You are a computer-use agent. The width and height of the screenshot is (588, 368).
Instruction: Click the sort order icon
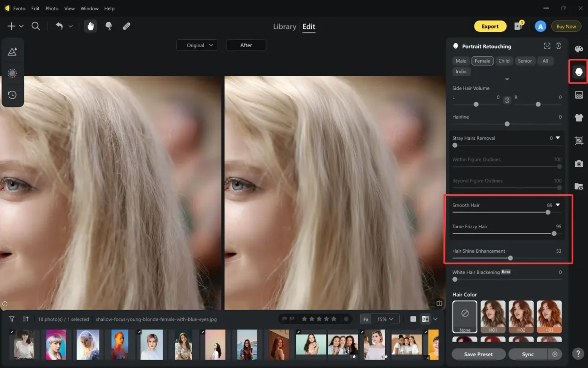[25, 319]
